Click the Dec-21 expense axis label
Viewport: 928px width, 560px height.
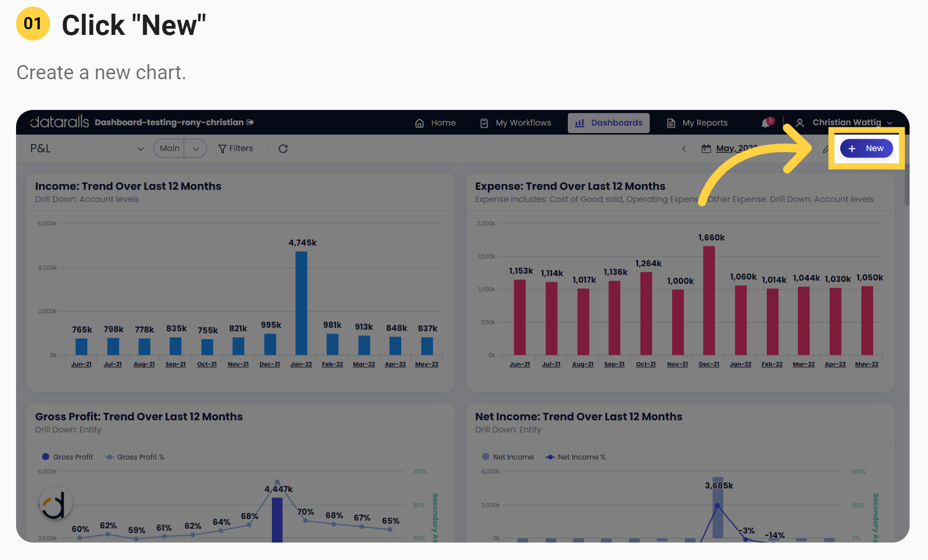709,364
